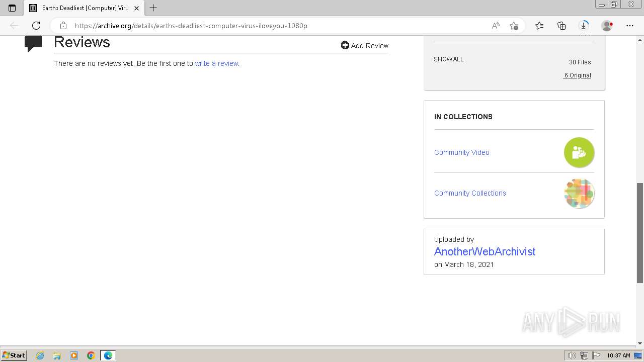Click the show desktop tray icon
The width and height of the screenshot is (644, 362).
tap(638, 355)
